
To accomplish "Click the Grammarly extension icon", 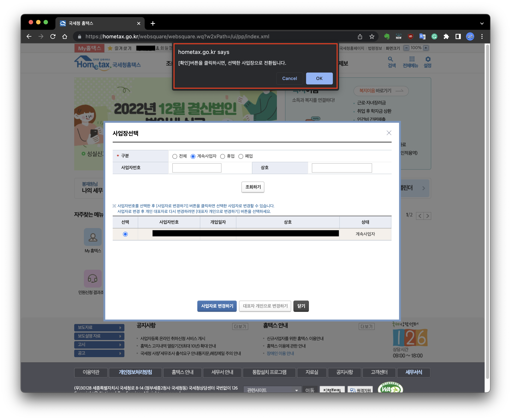I will [x=434, y=36].
